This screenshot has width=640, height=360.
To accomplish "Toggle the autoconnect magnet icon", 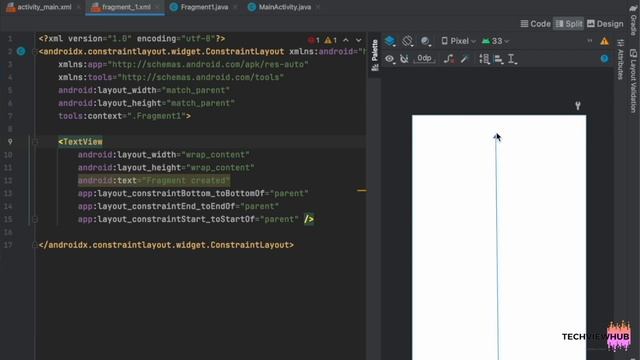I will click(404, 59).
